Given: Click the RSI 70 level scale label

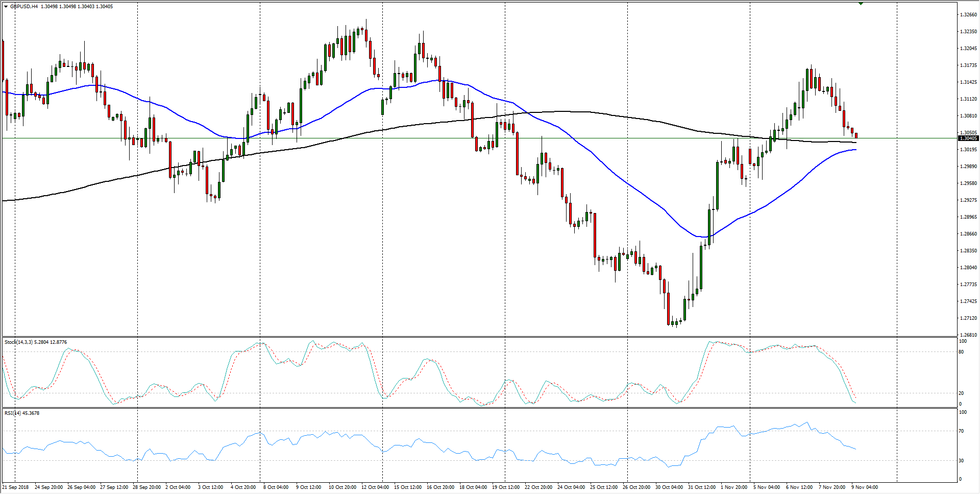Looking at the screenshot, I should point(961,432).
